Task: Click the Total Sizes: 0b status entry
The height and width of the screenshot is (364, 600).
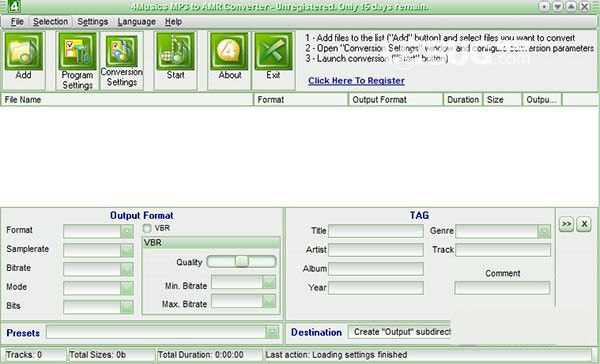Action: (111, 355)
